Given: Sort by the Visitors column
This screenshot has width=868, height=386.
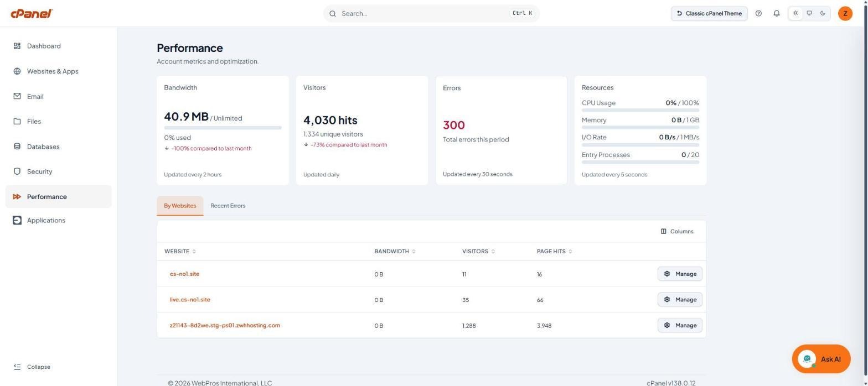Looking at the screenshot, I should coord(478,251).
